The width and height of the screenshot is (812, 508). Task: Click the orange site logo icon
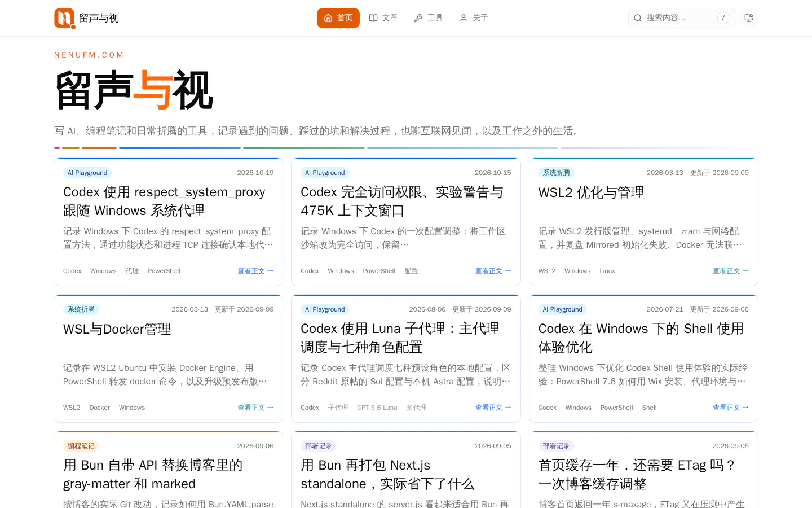pyautogui.click(x=64, y=18)
